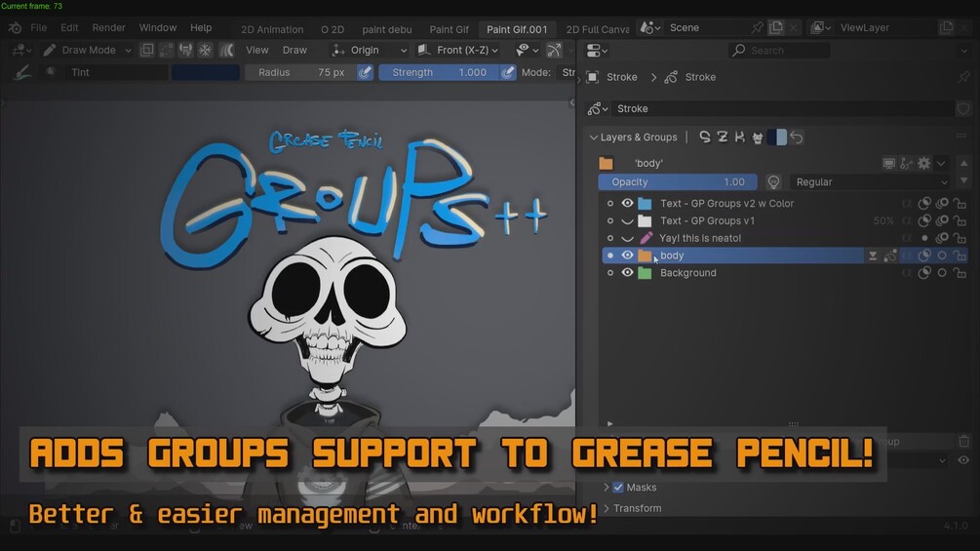
Task: Click the undo arrow icon in Layers header
Action: [797, 137]
